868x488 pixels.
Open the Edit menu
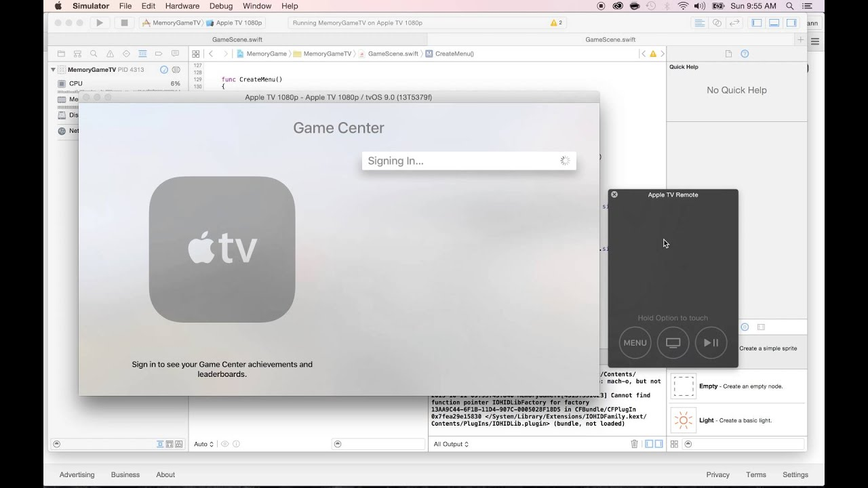pos(149,6)
